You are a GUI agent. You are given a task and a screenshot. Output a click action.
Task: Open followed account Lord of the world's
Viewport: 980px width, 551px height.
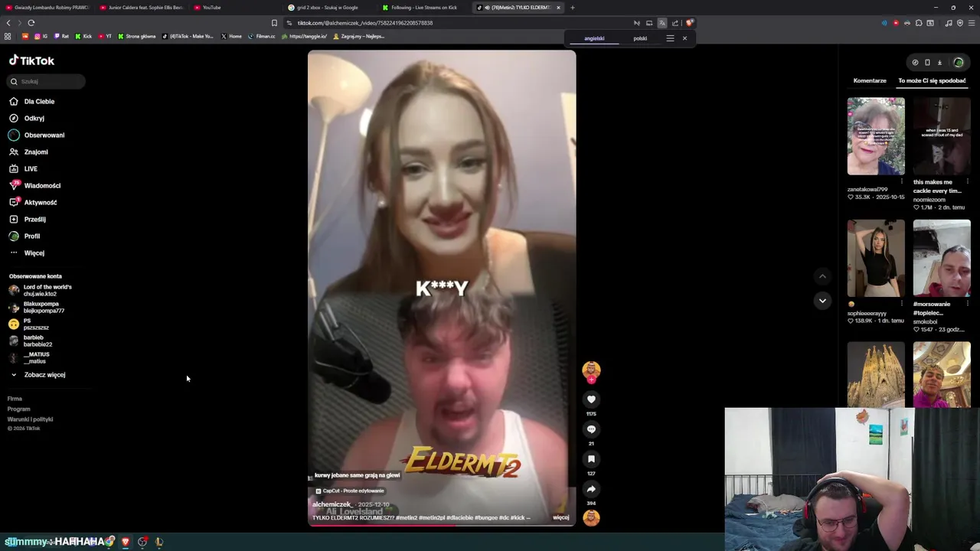tap(40, 290)
